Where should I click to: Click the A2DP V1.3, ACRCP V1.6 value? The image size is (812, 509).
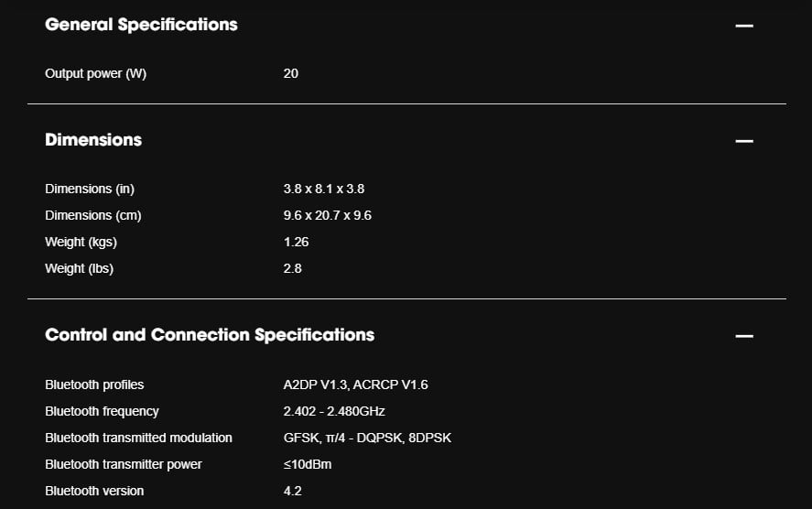355,384
